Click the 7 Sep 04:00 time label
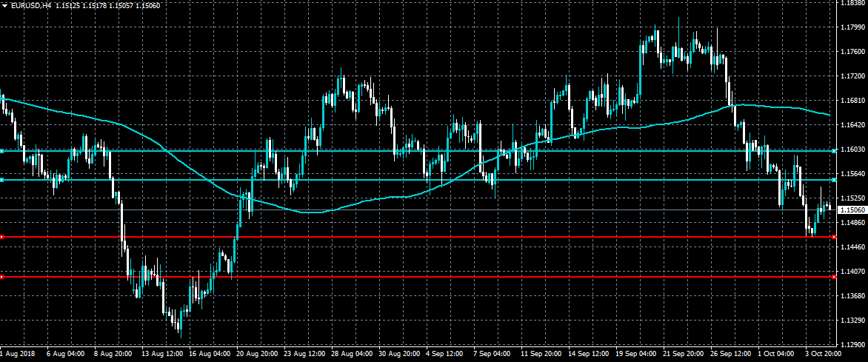Screen dimensions: 868x362 tap(493, 353)
